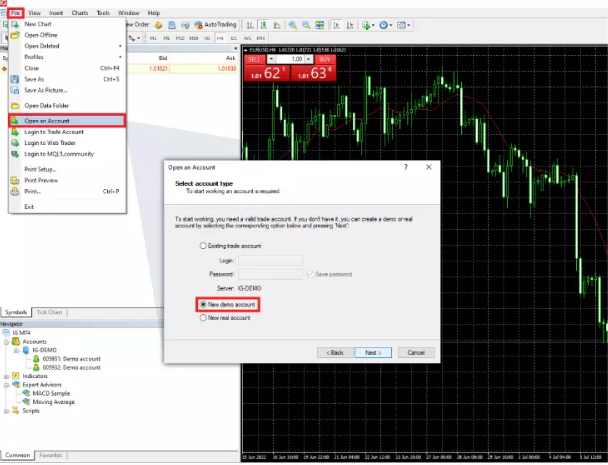The image size is (608, 465).
Task: Select the D1 timeframe
Action: pyautogui.click(x=234, y=38)
